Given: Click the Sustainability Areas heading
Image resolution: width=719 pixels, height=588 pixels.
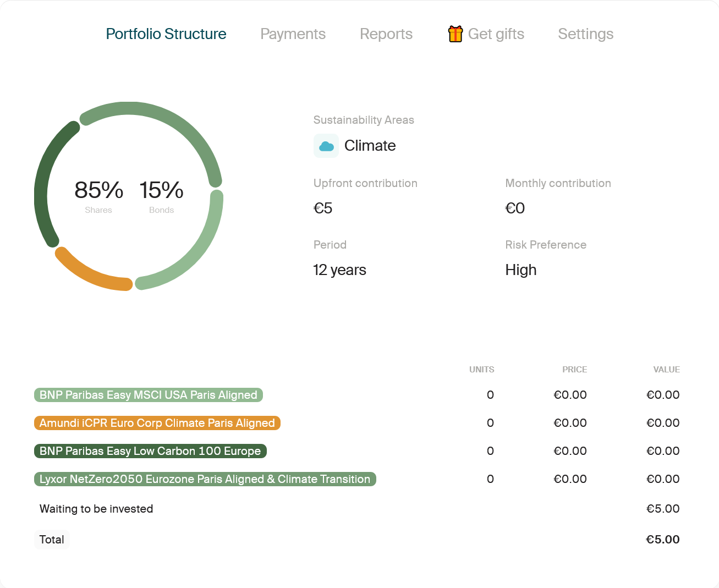Looking at the screenshot, I should click(364, 120).
